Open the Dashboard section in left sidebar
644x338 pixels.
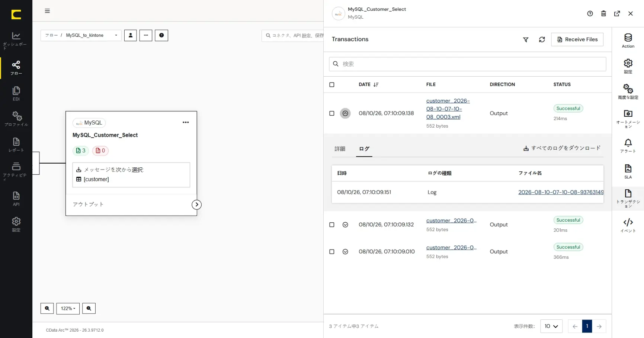(16, 41)
